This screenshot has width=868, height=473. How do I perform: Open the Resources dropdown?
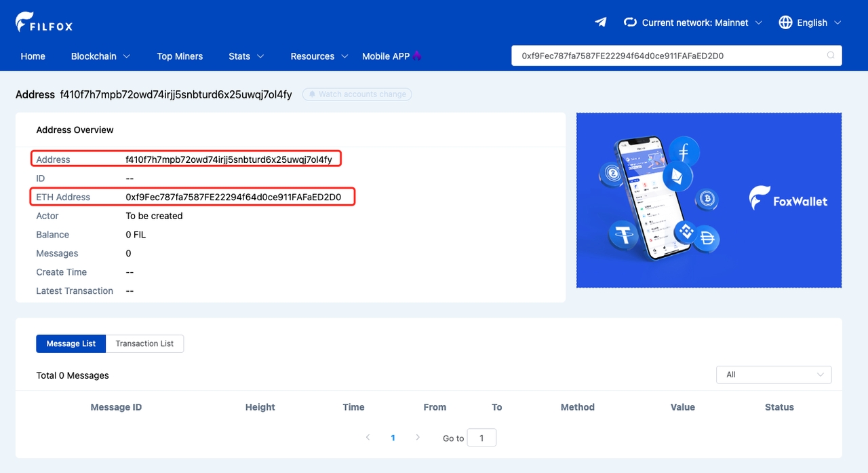(x=319, y=56)
